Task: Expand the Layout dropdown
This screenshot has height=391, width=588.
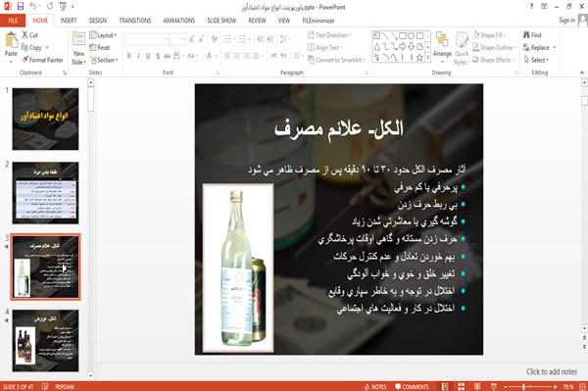Action: point(103,35)
